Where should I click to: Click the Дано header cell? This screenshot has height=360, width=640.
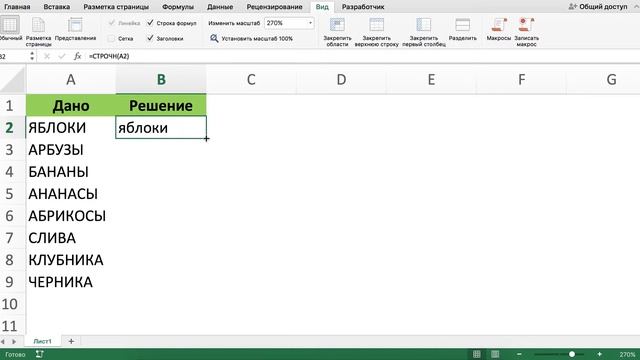(x=71, y=106)
